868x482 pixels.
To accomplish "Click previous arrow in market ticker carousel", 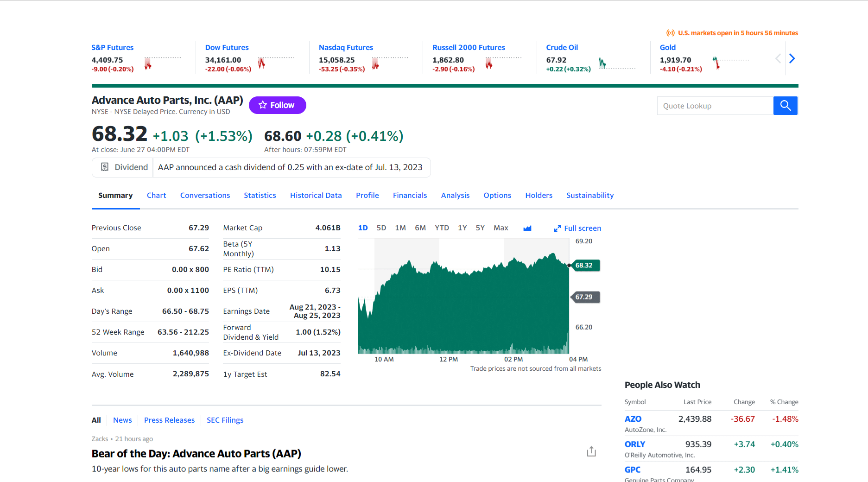I will (x=778, y=58).
